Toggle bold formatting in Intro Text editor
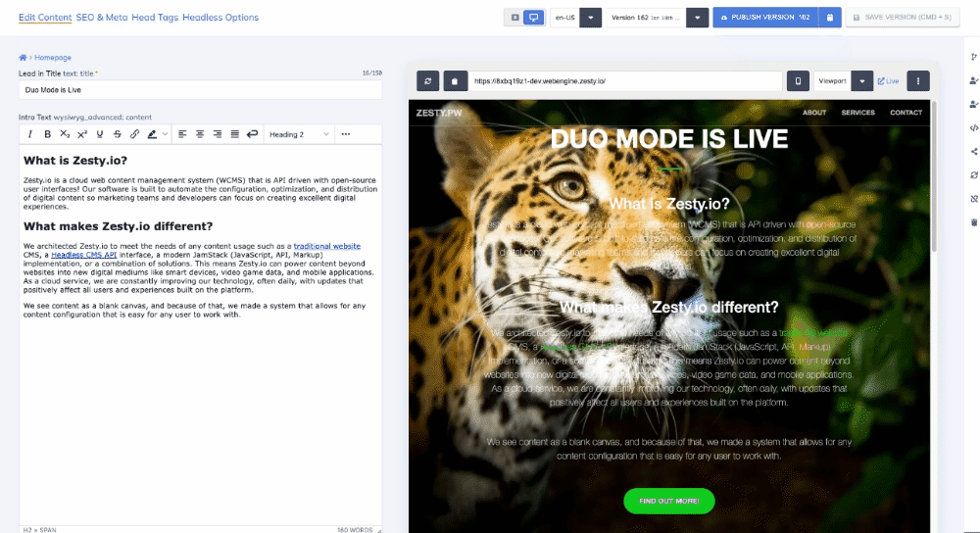 pyautogui.click(x=47, y=134)
